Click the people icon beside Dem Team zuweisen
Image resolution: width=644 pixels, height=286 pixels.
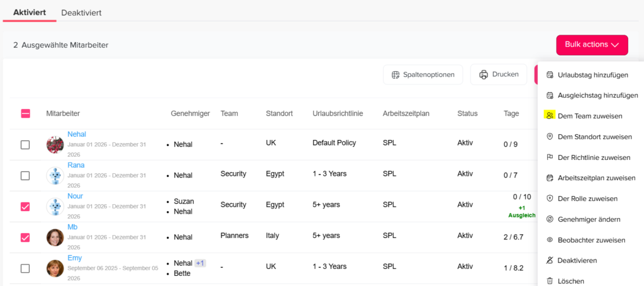[550, 116]
